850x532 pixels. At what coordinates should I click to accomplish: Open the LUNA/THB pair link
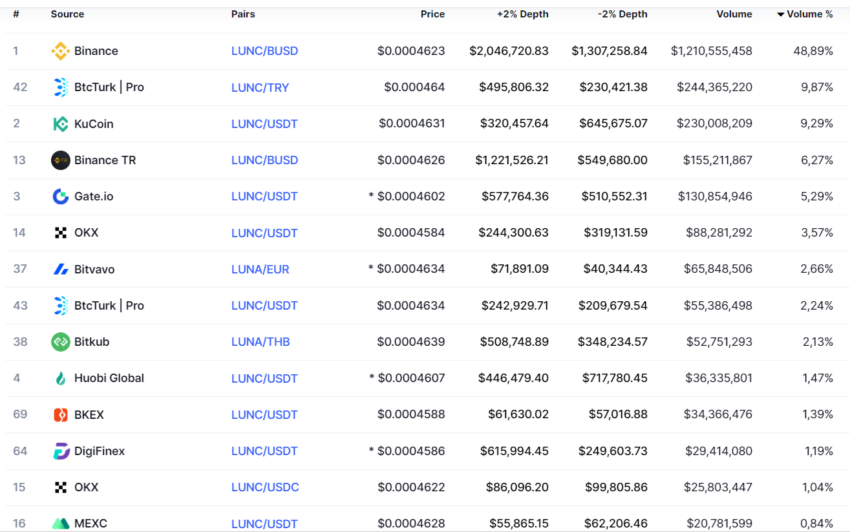coord(261,342)
